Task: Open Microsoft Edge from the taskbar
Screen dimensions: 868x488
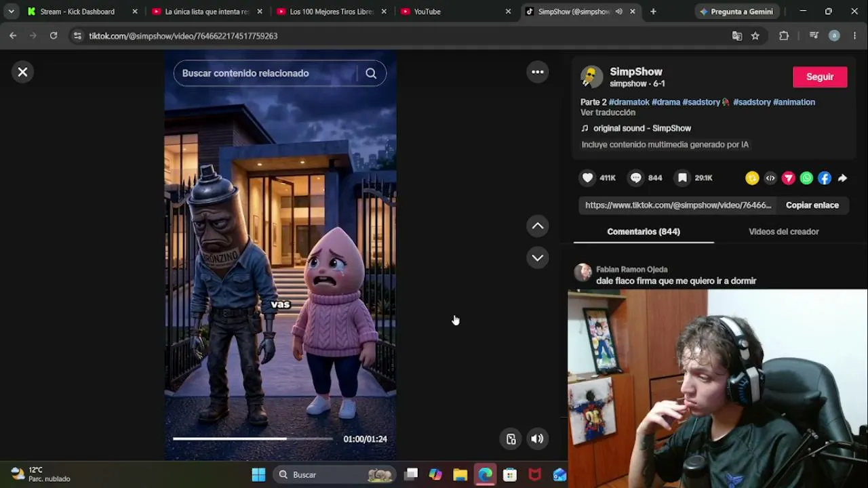Action: point(486,474)
